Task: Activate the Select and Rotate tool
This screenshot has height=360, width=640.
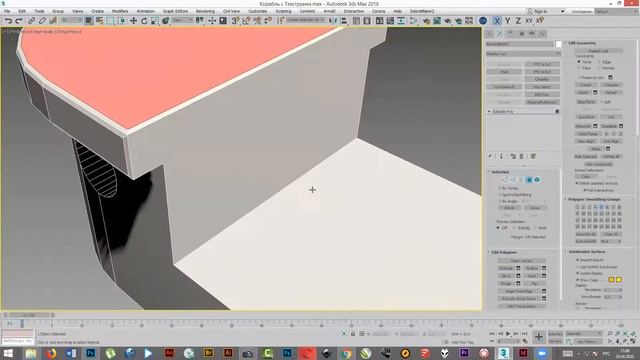Action: (144, 20)
